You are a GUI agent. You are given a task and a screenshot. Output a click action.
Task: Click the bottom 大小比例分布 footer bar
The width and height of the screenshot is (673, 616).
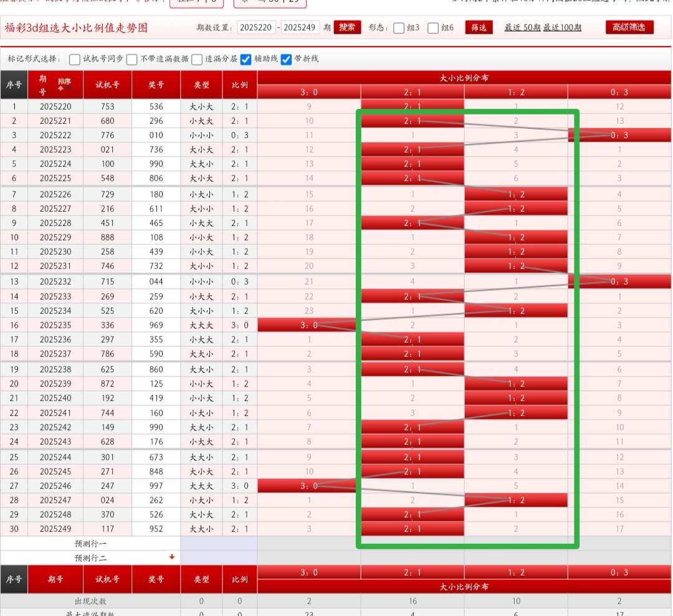click(464, 586)
